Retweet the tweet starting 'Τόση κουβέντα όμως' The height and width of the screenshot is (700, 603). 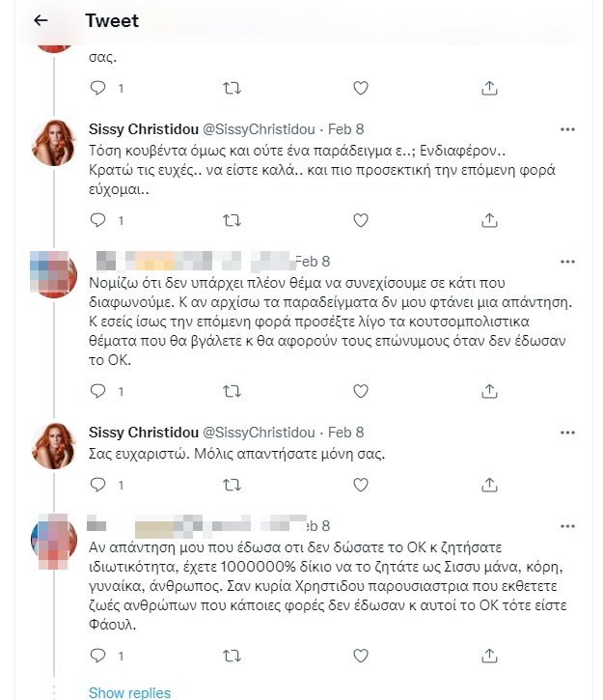[x=232, y=220]
